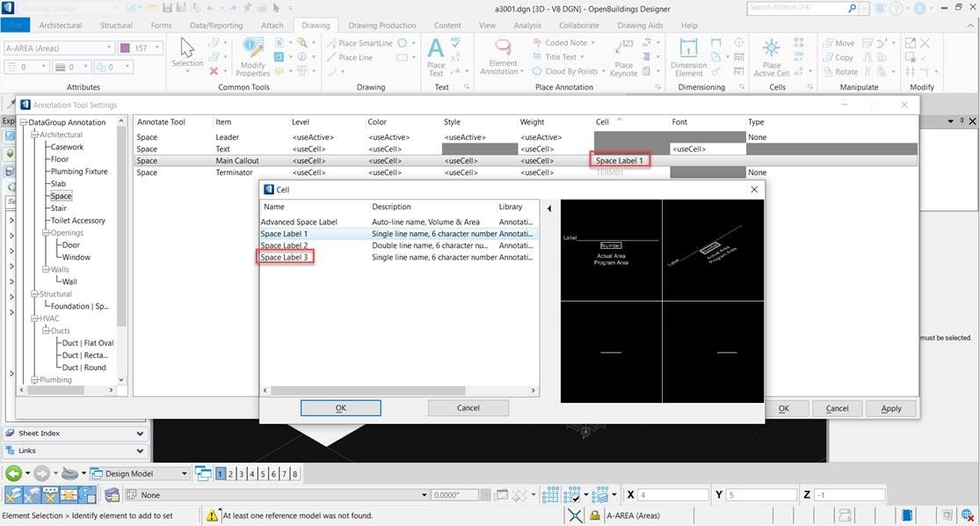
Task: Toggle view number 7
Action: 284,474
